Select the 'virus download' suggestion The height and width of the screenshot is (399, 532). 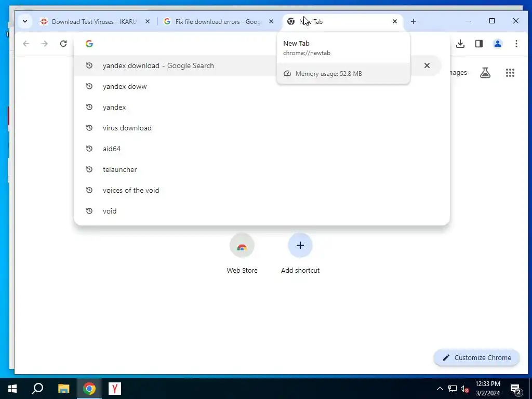click(262, 128)
